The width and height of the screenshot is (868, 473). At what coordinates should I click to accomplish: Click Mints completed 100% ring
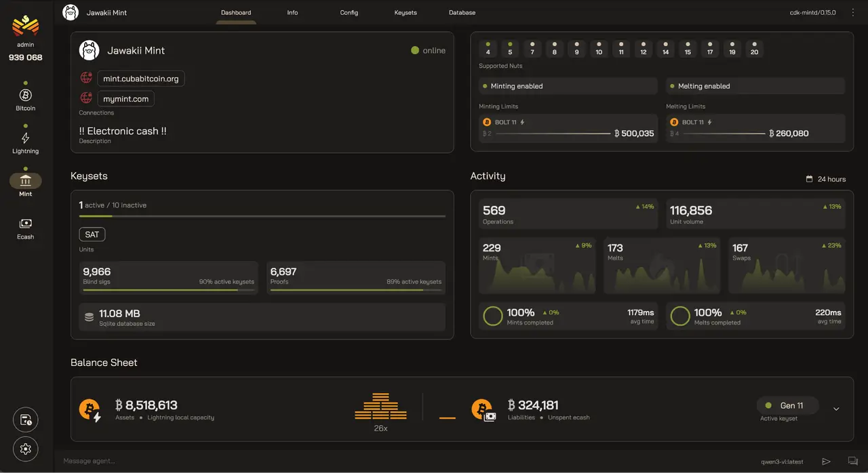(x=492, y=316)
